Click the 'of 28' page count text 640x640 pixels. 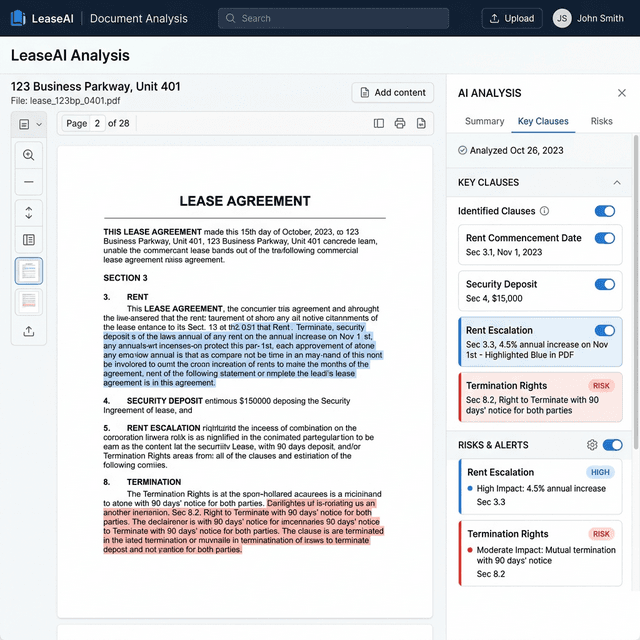coord(119,123)
